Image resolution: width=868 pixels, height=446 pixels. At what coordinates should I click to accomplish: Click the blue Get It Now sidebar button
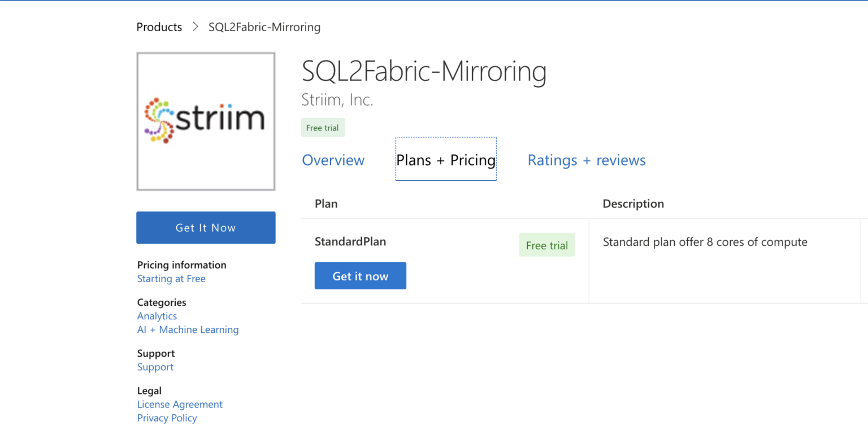[205, 227]
